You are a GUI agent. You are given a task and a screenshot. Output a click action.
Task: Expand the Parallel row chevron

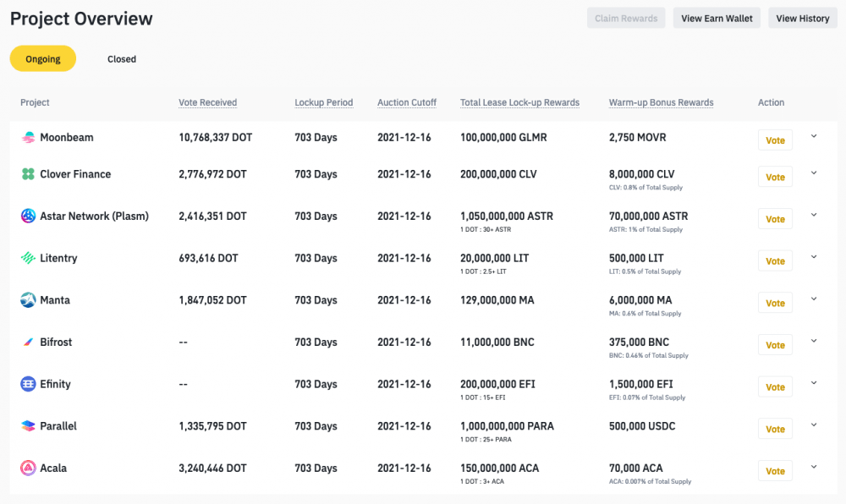point(814,425)
